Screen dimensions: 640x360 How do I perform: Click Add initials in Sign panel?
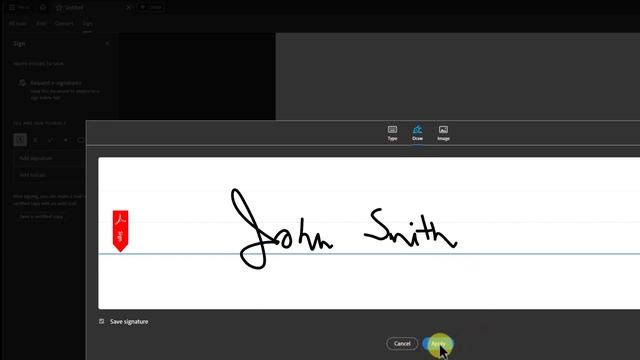[x=50, y=175]
